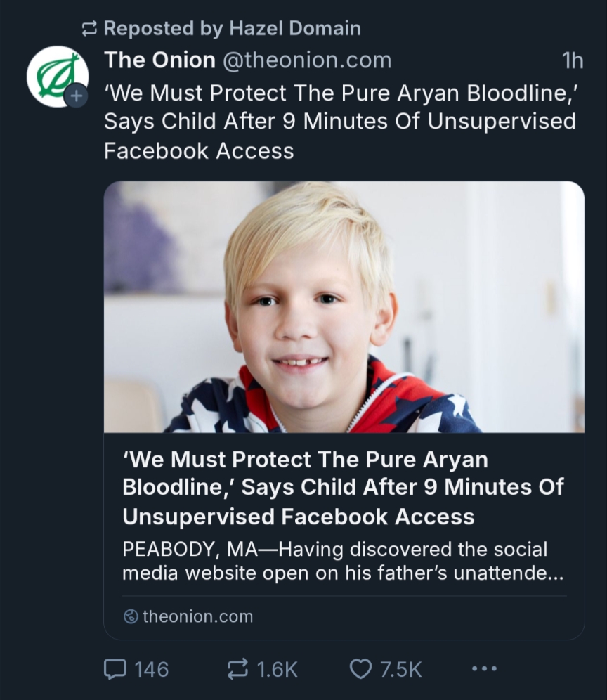Image resolution: width=607 pixels, height=700 pixels.
Task: Click the repost arrows icon below the post
Action: coord(237,668)
